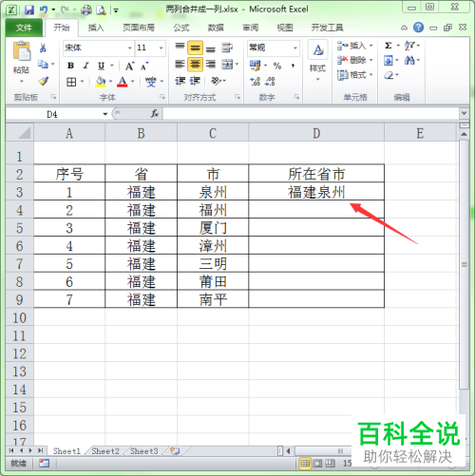This screenshot has height=476, width=475.
Task: Open the 文件 File tab
Action: (x=24, y=28)
